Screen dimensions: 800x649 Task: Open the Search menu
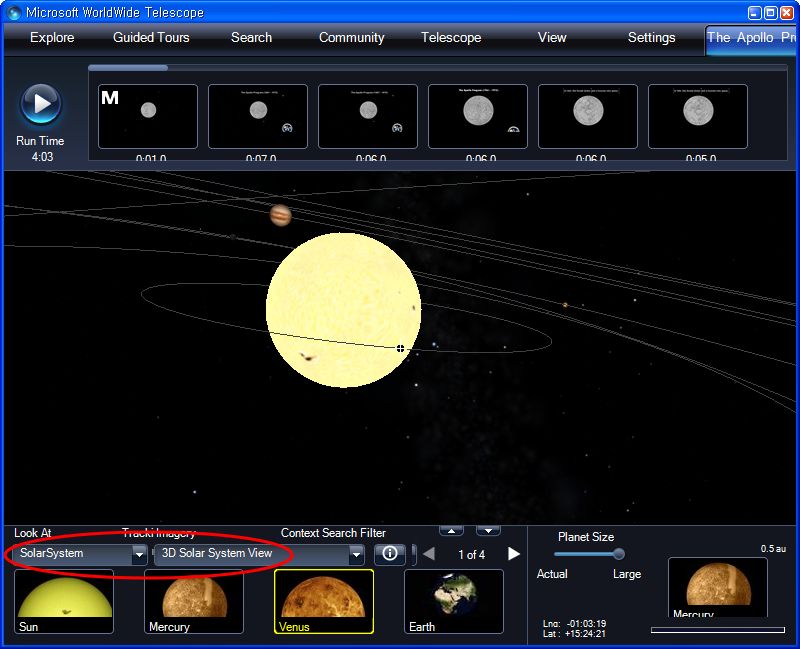(x=252, y=37)
